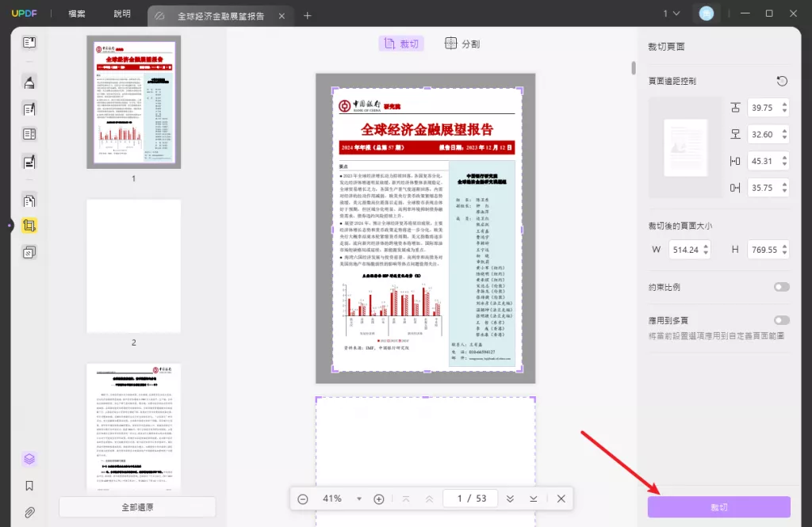The image size is (812, 527).
Task: Open the zoom level 41% dropdown
Action: coord(359,499)
